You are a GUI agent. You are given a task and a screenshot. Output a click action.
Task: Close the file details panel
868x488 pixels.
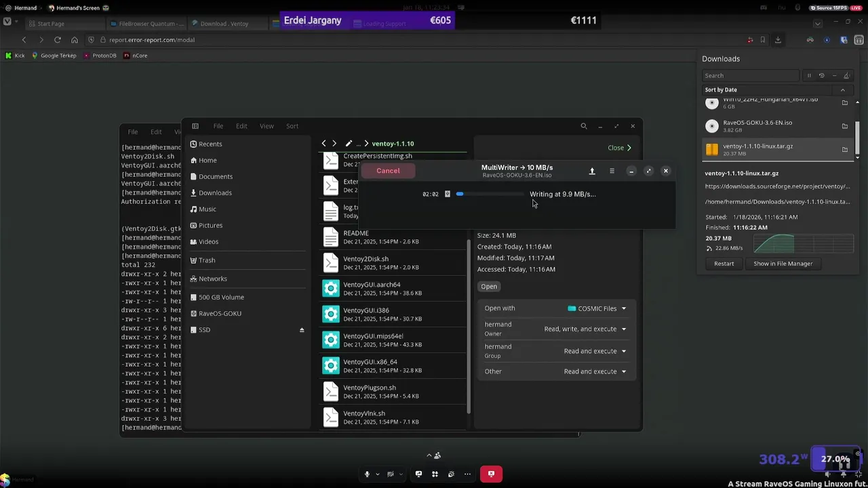(x=620, y=148)
